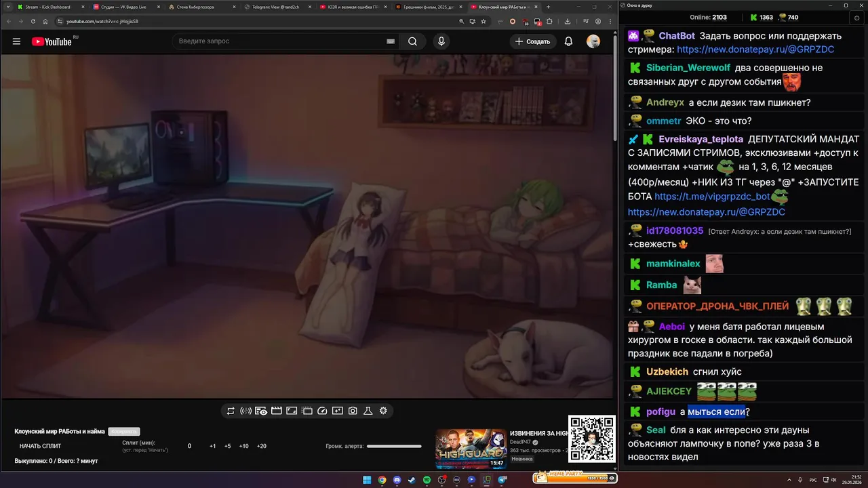Take a screenshot with the camera icon
This screenshot has height=488, width=868.
(353, 411)
